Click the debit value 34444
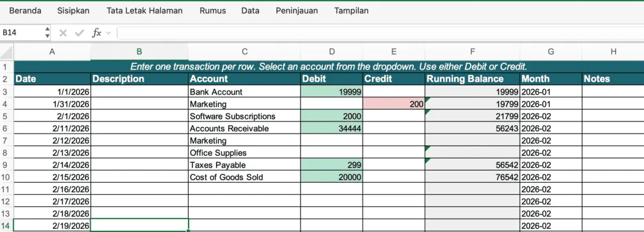The height and width of the screenshot is (232, 644). (332, 128)
